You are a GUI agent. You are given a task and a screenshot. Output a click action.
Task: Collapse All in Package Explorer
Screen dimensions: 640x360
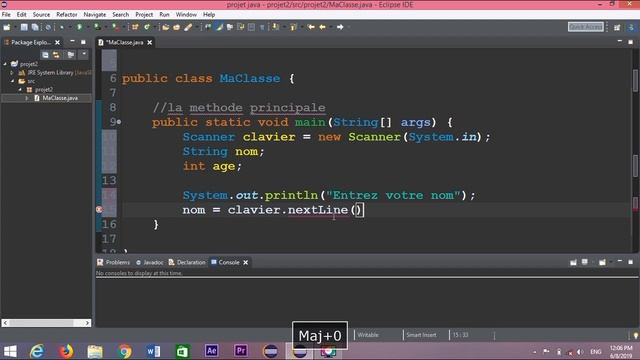[x=45, y=55]
